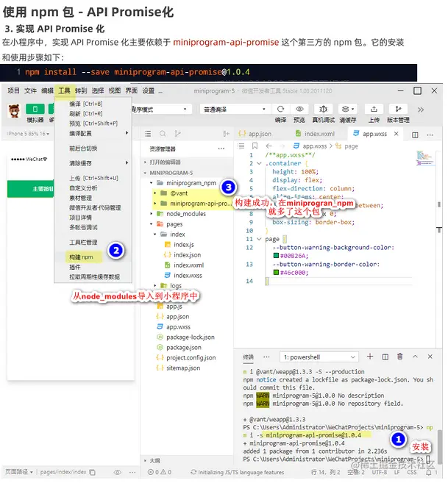
Task: Close the terminal panel
Action: coord(430,357)
